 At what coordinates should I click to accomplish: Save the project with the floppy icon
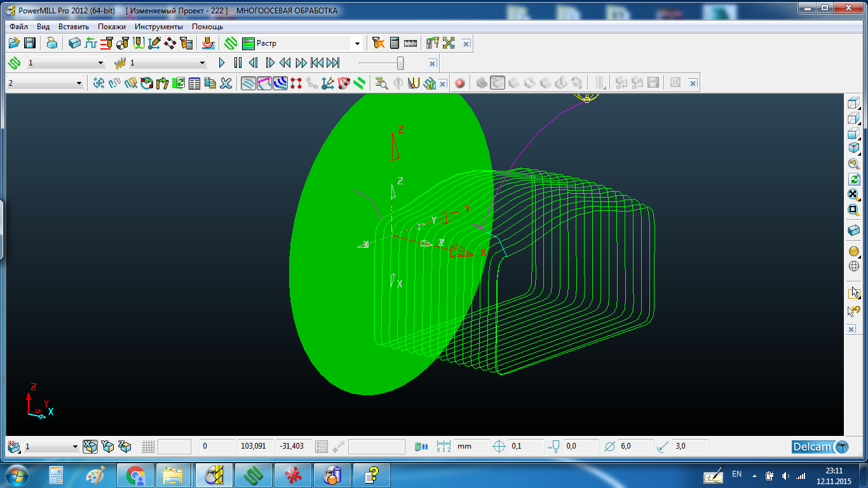click(29, 43)
